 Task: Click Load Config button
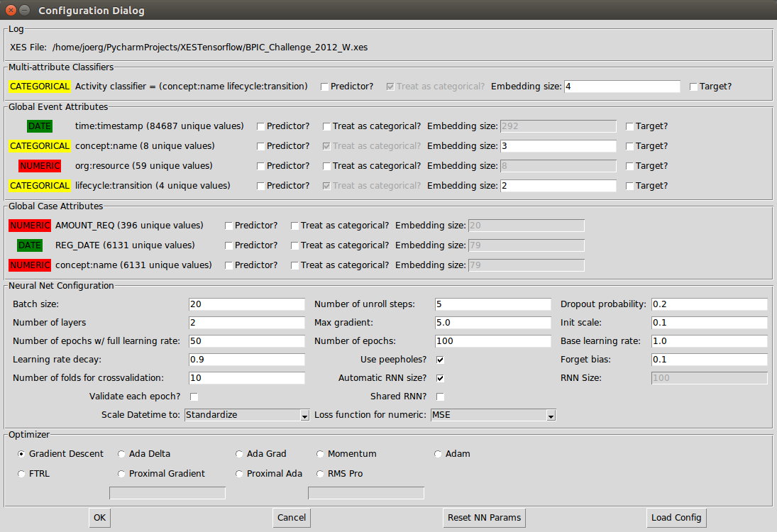pyautogui.click(x=676, y=518)
